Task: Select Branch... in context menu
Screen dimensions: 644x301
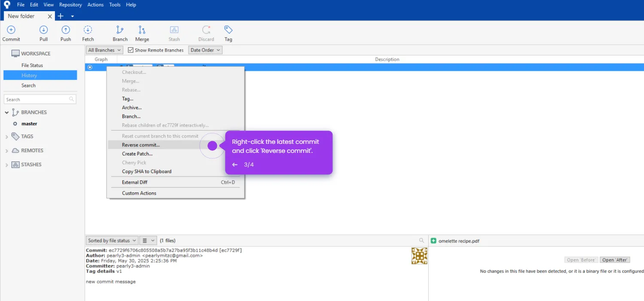Action: point(175,116)
